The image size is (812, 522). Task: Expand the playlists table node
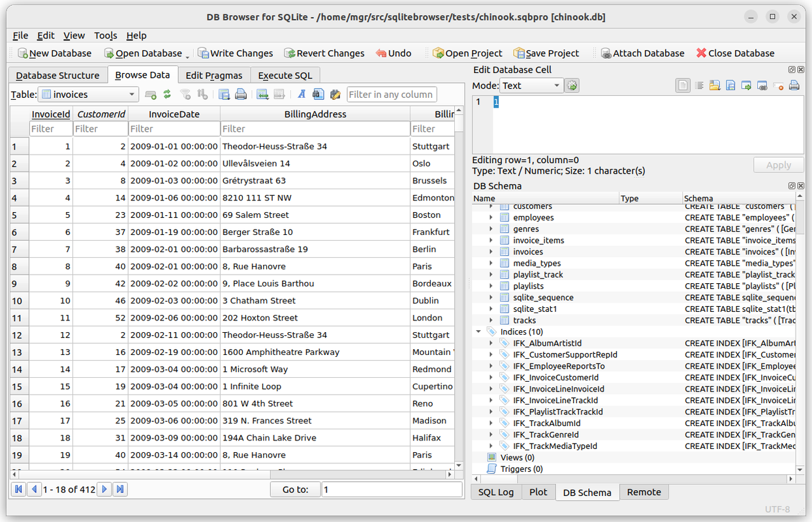491,286
